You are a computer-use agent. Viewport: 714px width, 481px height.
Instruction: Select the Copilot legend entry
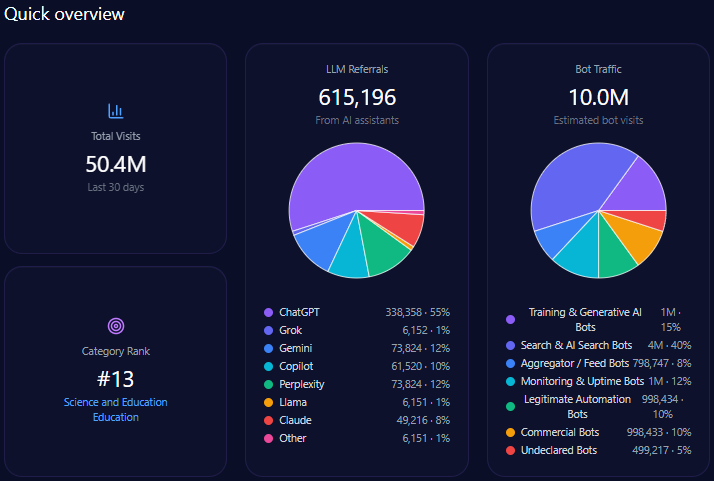point(296,366)
